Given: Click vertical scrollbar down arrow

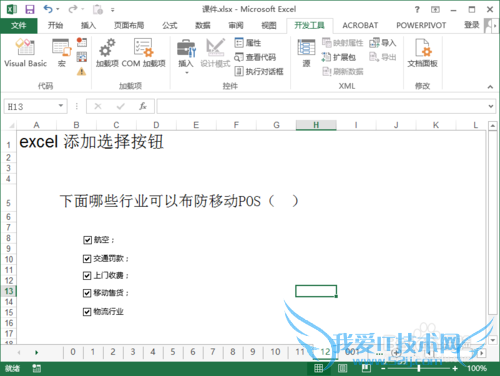Looking at the screenshot, I should click(x=493, y=340).
